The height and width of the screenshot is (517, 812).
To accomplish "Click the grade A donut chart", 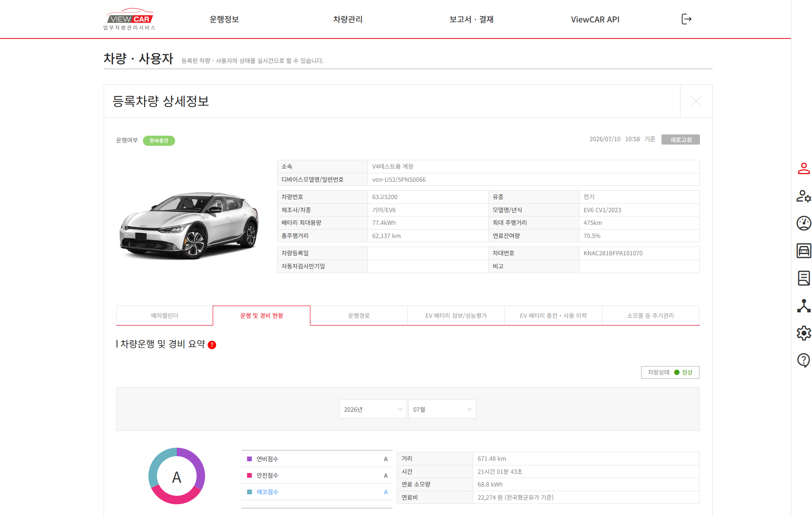I will (x=177, y=476).
